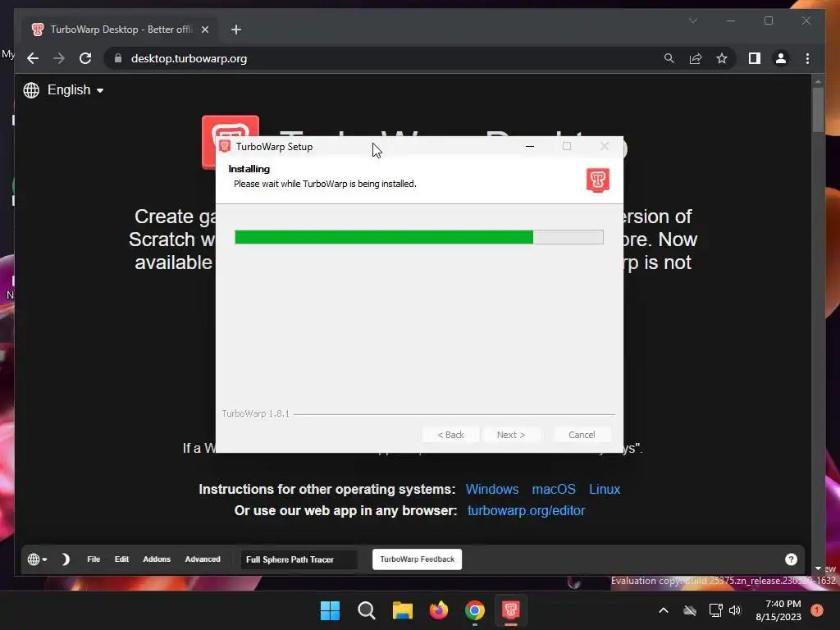Open the notification badge in the tray
Viewport: 840px width, 630px height.
tap(817, 610)
